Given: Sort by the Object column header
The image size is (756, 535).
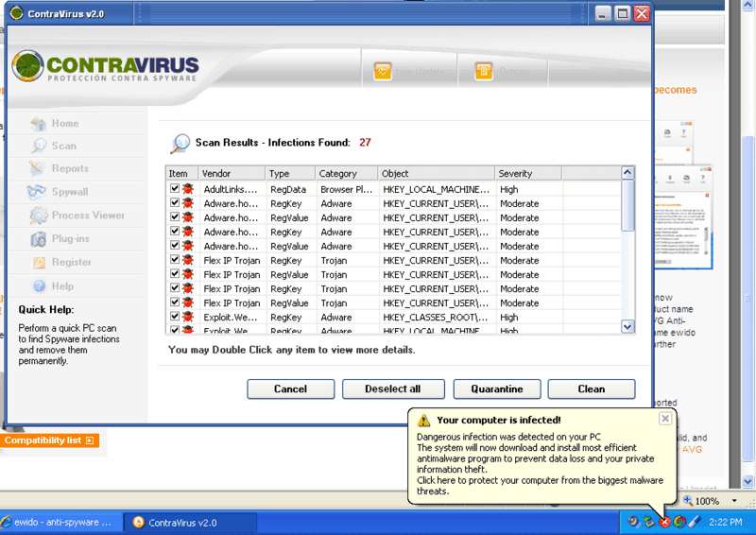Looking at the screenshot, I should coord(437,173).
